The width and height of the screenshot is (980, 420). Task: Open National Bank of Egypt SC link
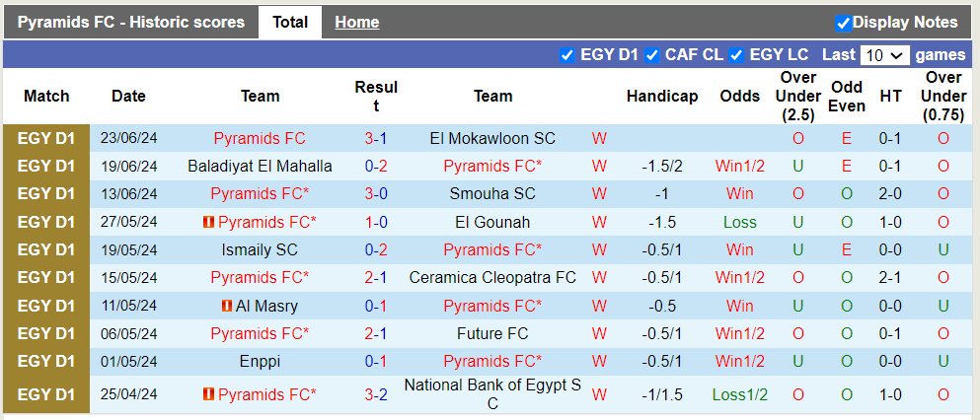point(492,394)
